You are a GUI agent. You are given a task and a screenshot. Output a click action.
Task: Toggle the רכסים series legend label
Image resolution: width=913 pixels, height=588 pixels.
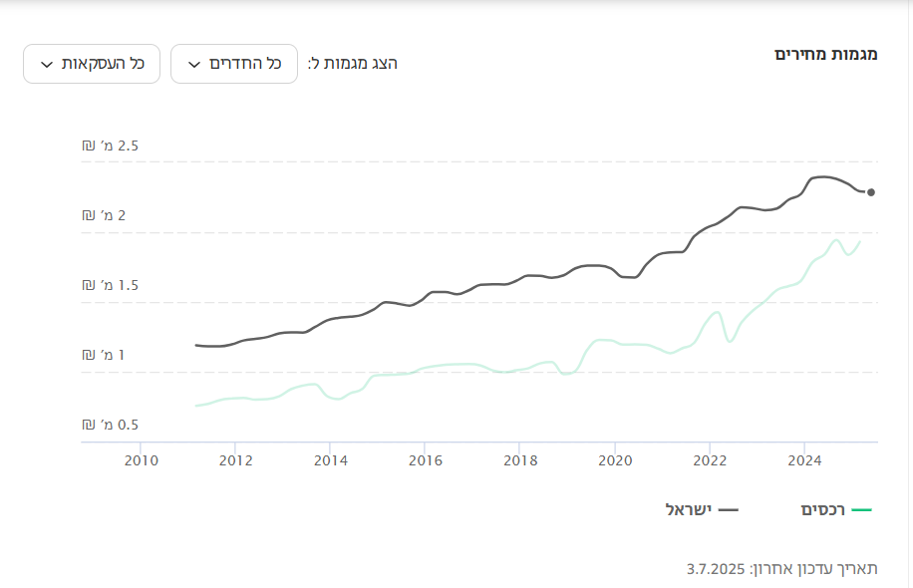[x=822, y=510]
